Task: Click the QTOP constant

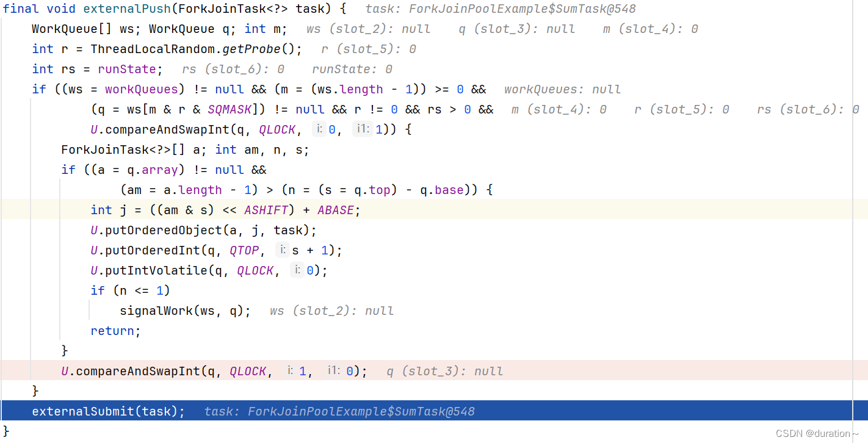Action: pyautogui.click(x=244, y=250)
